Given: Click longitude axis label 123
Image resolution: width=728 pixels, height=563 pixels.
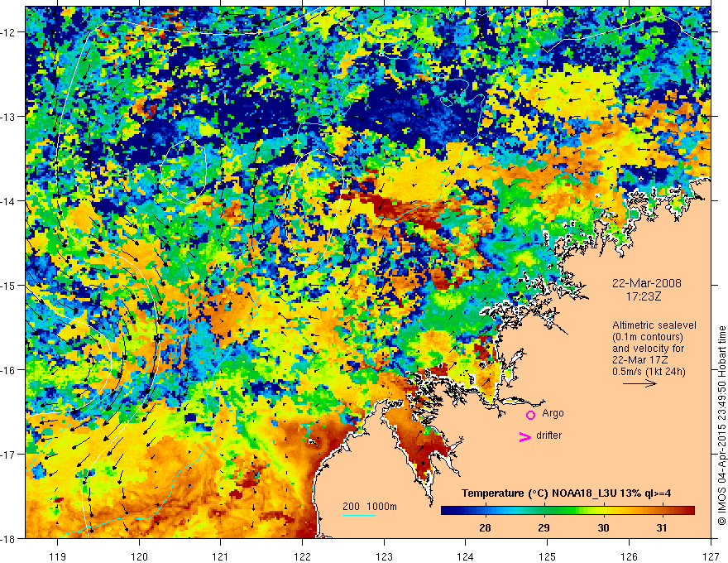Looking at the screenshot, I should [x=384, y=557].
